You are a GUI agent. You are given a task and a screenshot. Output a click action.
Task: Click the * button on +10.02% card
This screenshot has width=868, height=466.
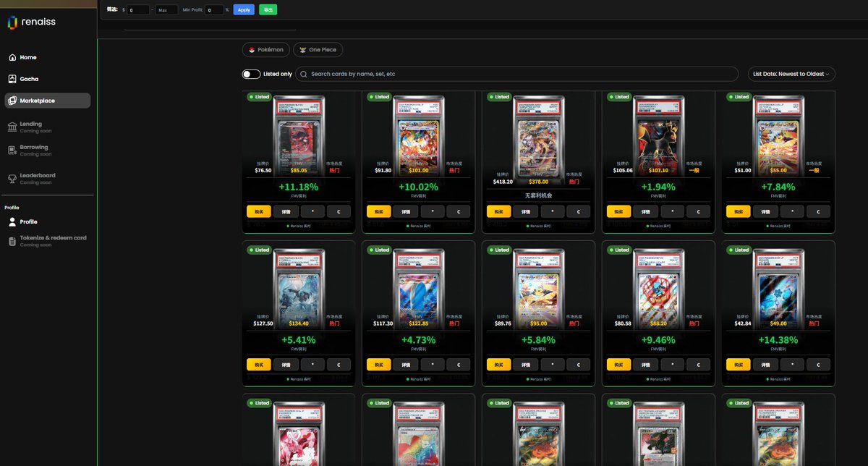tap(433, 211)
